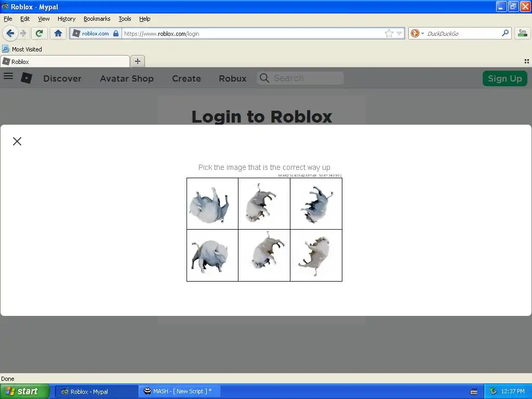Pick the top-middle animal image

pyautogui.click(x=264, y=204)
